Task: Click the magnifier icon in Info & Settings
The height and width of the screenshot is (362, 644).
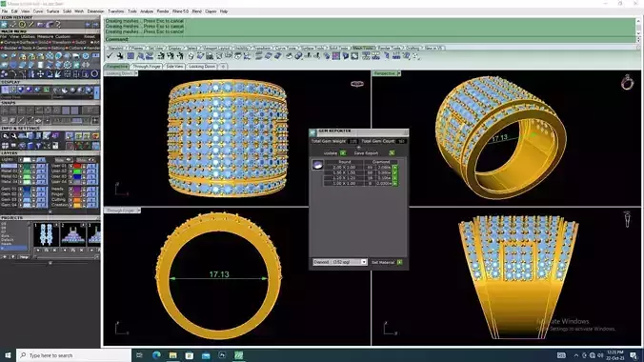Action: (6, 136)
